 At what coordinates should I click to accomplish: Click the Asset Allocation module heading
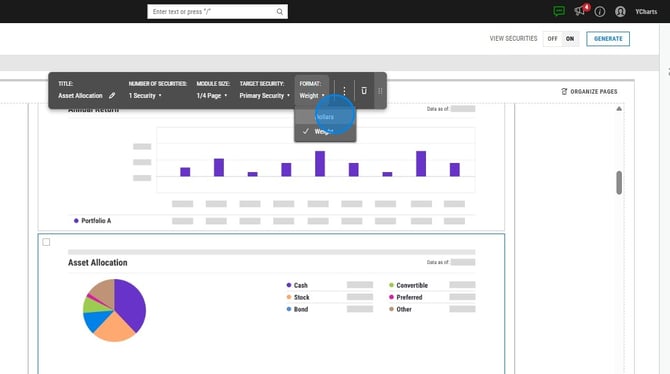click(97, 262)
